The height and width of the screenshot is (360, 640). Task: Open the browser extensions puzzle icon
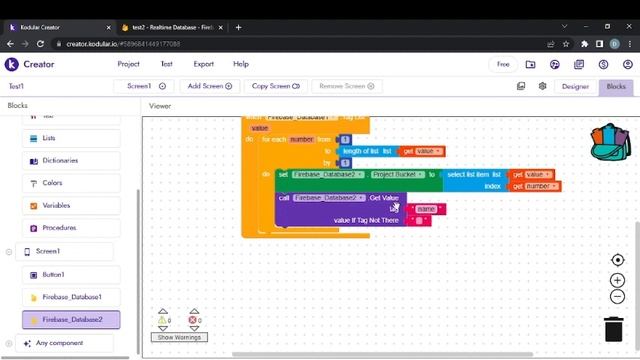584,44
